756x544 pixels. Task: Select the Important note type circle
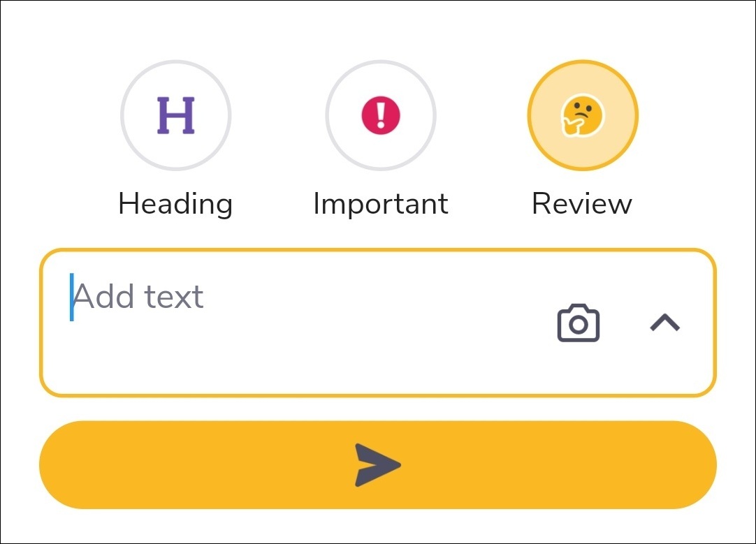[381, 115]
